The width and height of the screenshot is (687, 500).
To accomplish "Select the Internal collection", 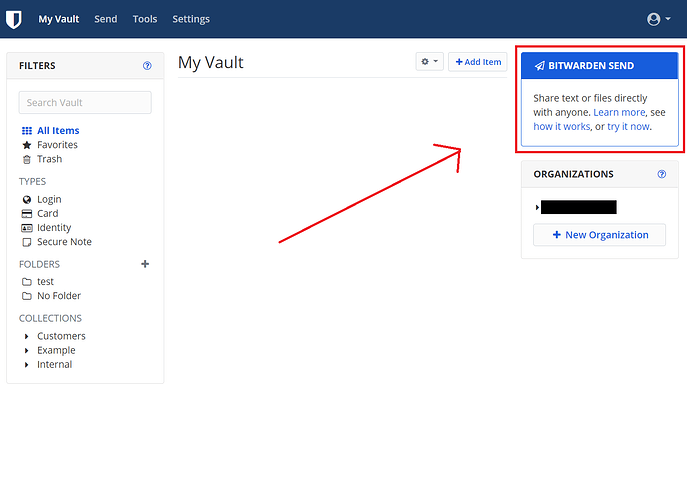I will click(54, 365).
